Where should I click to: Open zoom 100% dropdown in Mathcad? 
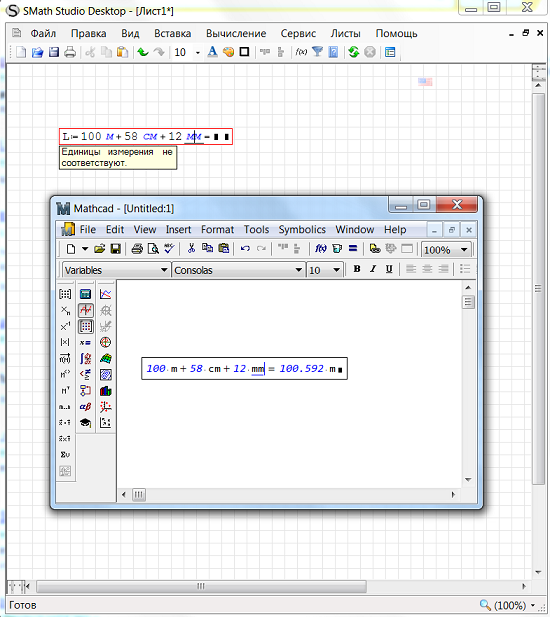[x=464, y=250]
